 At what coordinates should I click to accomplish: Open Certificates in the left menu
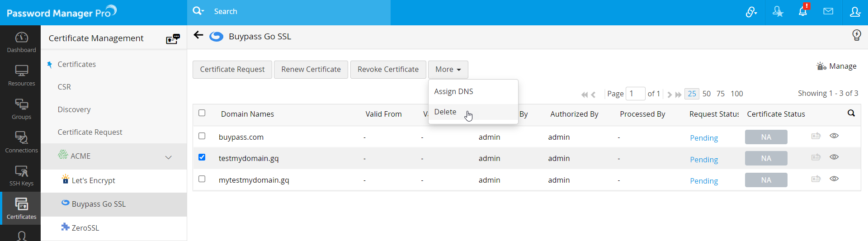click(x=77, y=64)
